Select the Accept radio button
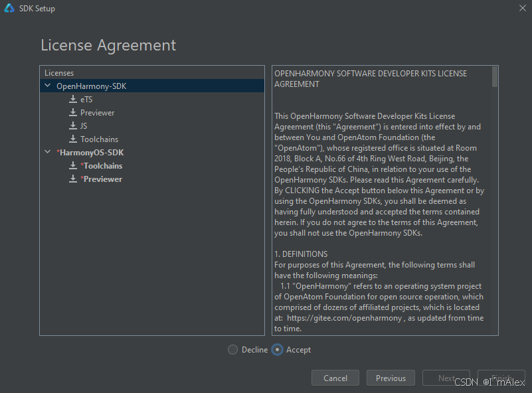 (277, 350)
